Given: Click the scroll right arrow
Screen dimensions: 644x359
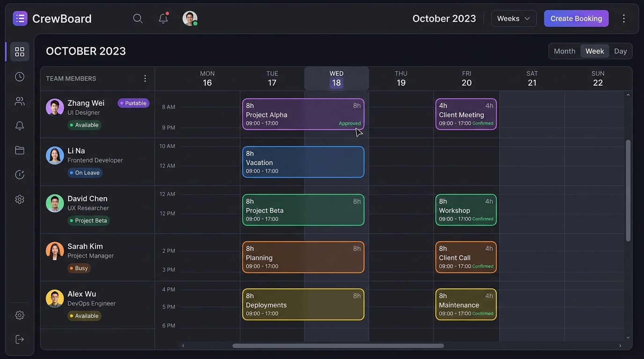Looking at the screenshot, I should 620,346.
